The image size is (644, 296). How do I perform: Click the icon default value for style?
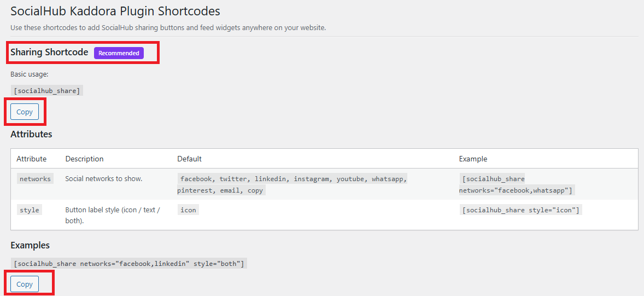point(188,210)
